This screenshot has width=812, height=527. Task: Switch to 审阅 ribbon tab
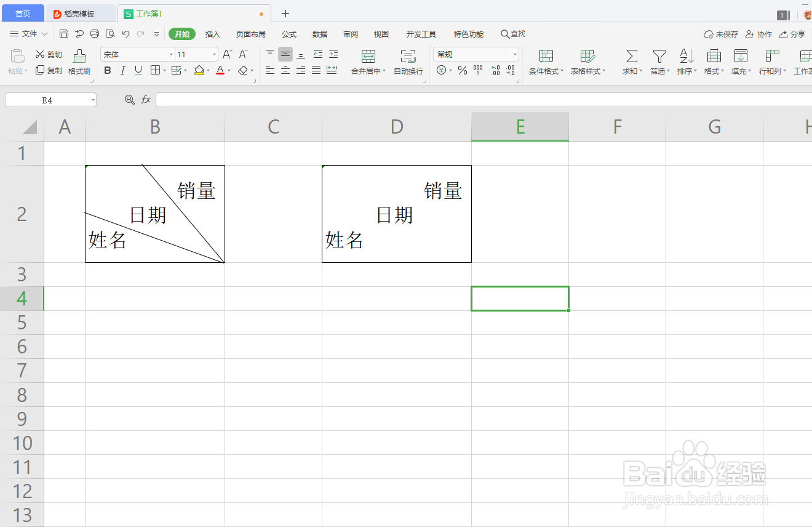(351, 34)
